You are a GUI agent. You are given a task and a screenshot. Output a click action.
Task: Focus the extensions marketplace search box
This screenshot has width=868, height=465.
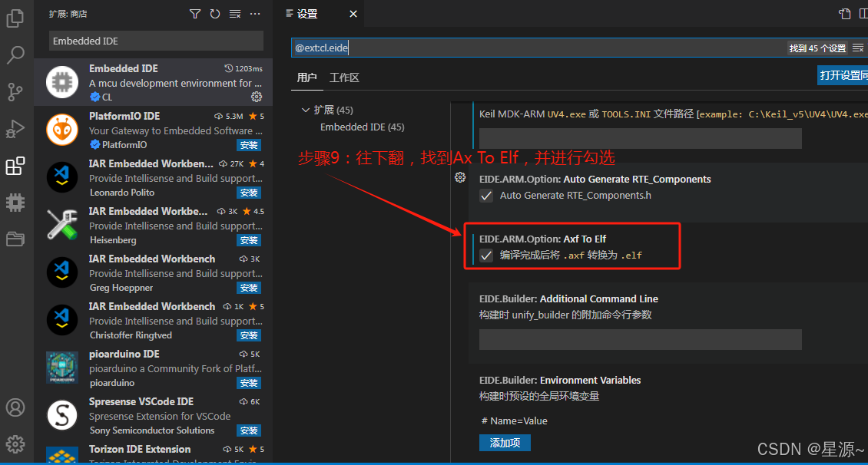156,41
